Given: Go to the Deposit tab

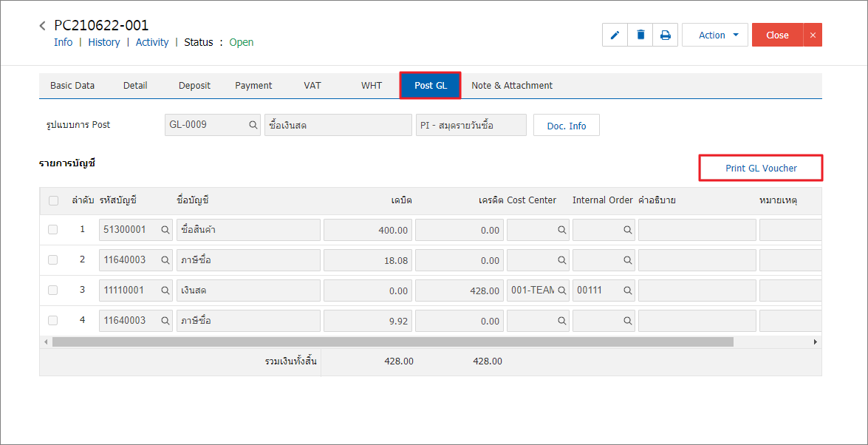Looking at the screenshot, I should pos(194,85).
